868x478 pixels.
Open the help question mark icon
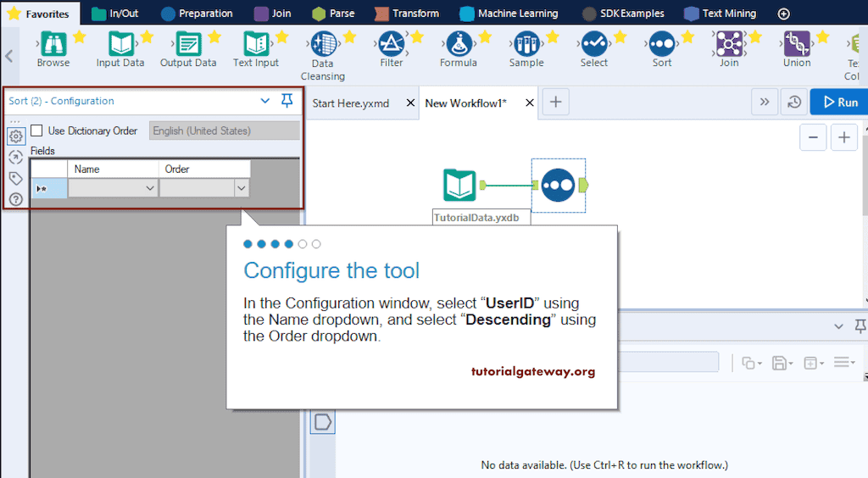pyautogui.click(x=15, y=199)
